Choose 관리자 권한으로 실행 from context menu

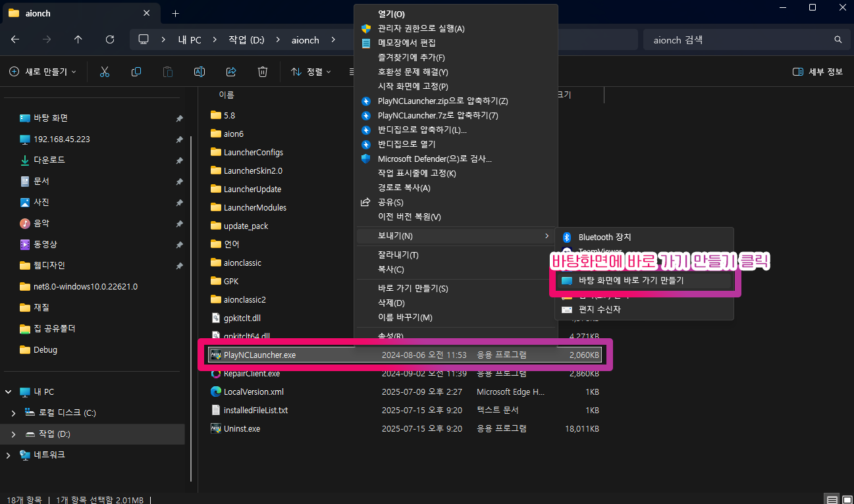421,28
